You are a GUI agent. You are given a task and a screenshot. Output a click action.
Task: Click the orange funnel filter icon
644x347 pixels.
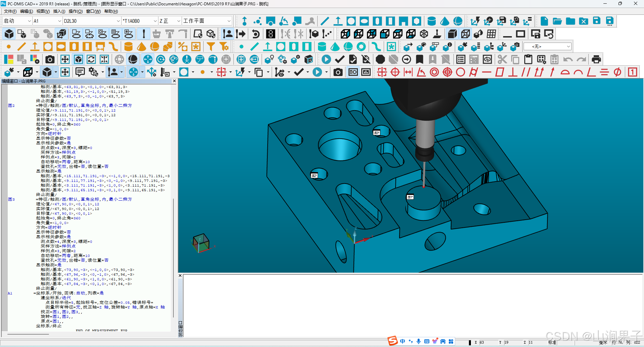point(211,47)
